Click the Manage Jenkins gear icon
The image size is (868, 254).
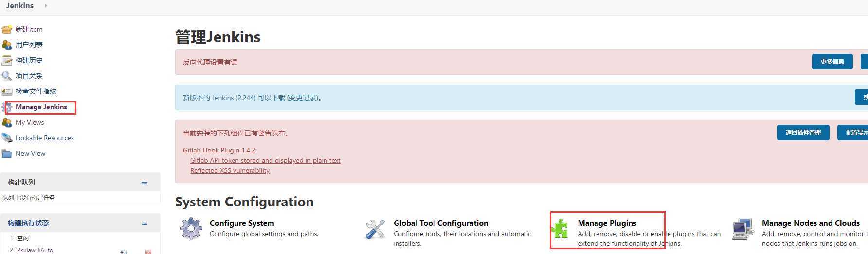coord(7,107)
